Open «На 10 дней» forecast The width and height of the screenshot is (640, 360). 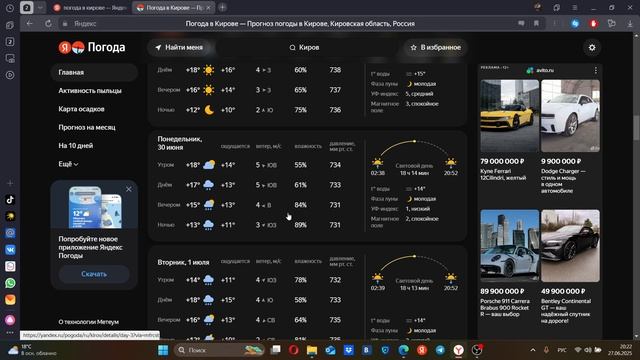[76, 146]
